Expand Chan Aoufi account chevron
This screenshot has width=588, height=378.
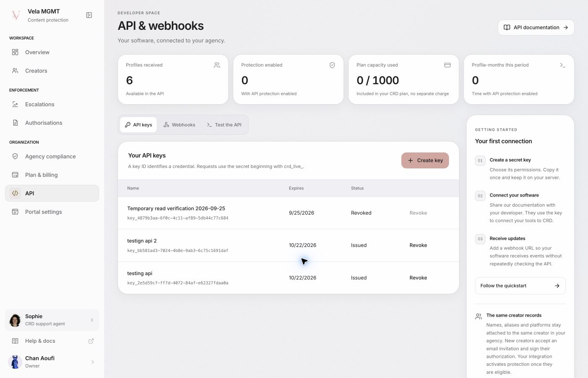click(93, 362)
